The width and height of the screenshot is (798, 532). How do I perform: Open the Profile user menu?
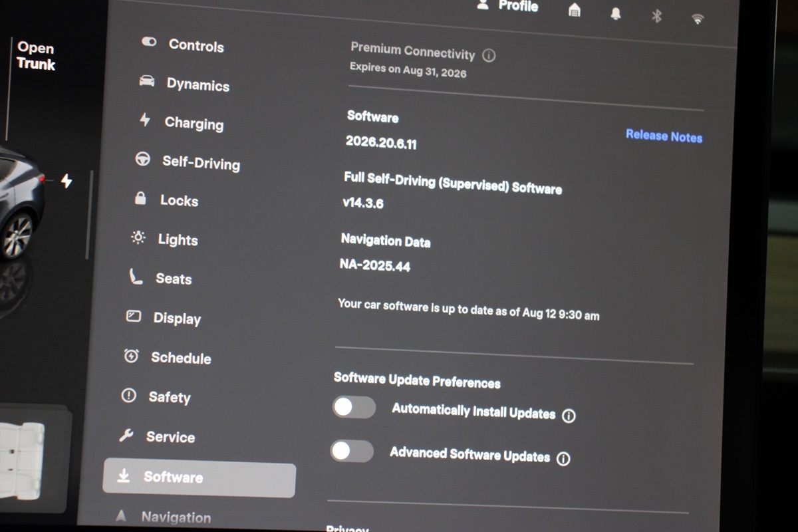click(x=507, y=5)
